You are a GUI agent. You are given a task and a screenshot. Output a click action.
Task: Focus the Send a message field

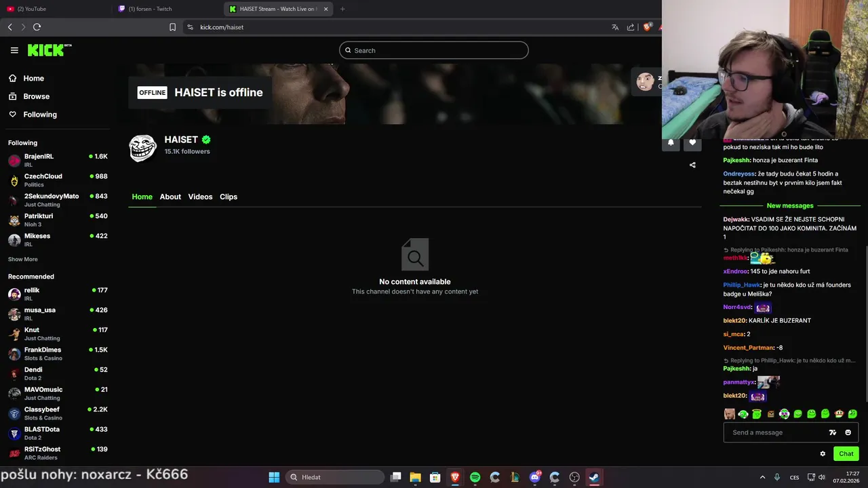click(x=776, y=432)
